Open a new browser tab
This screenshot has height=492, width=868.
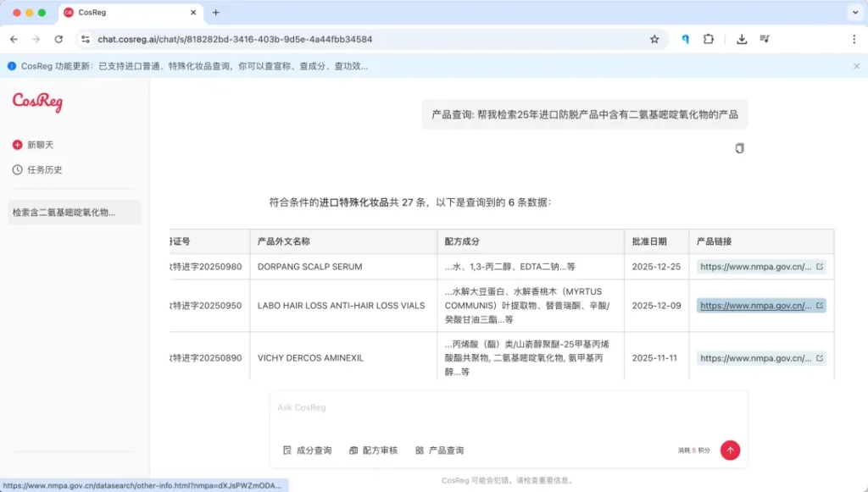point(215,13)
